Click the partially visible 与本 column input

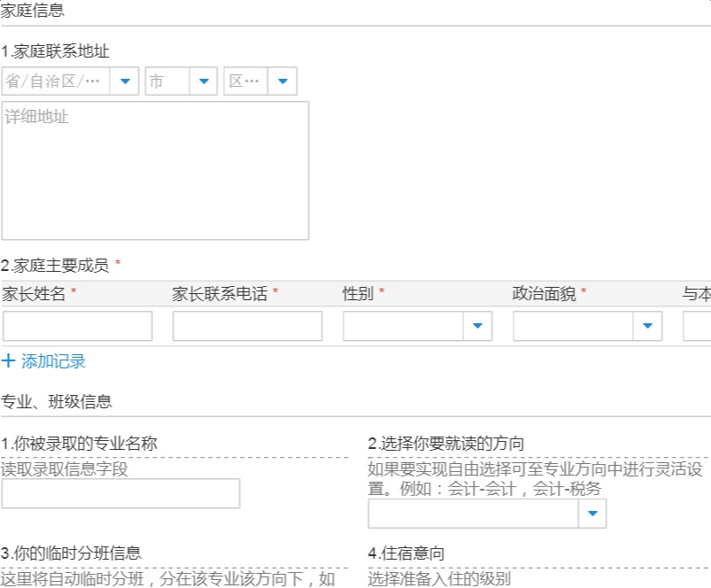[698, 326]
